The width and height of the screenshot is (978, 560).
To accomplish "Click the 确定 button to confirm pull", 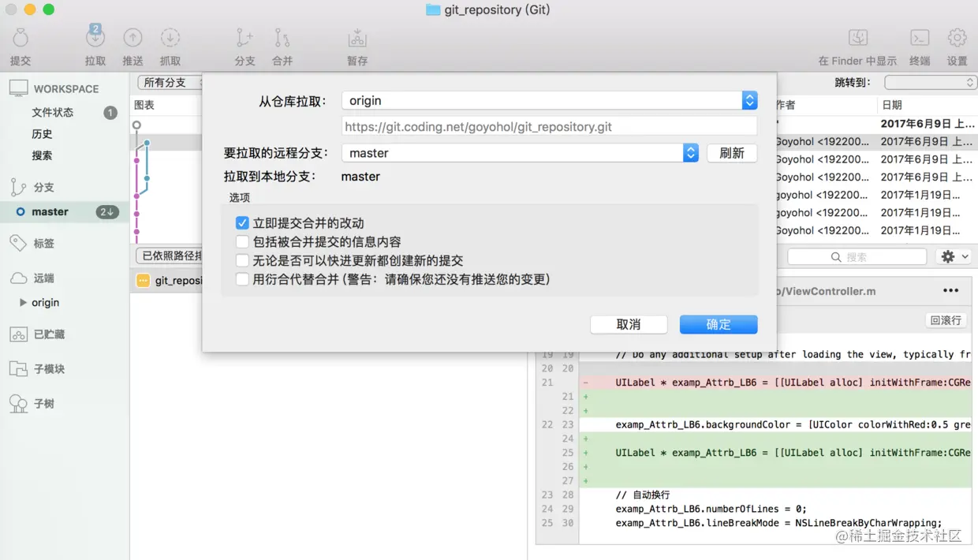I will 718,324.
